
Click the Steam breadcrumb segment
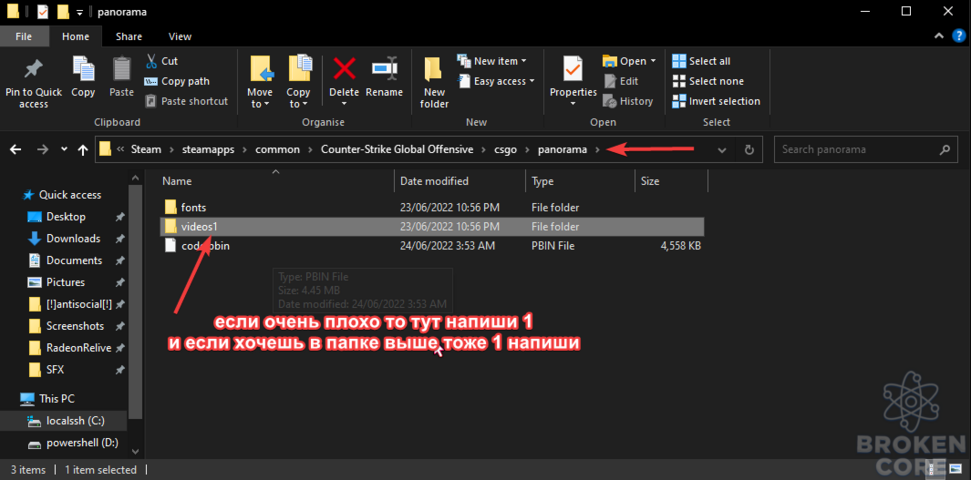point(146,149)
